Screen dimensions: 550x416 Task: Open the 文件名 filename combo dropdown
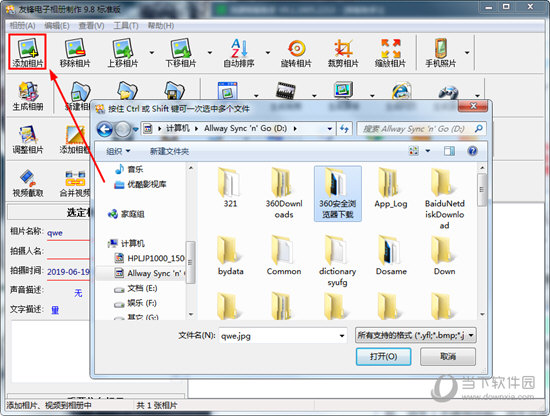click(342, 336)
